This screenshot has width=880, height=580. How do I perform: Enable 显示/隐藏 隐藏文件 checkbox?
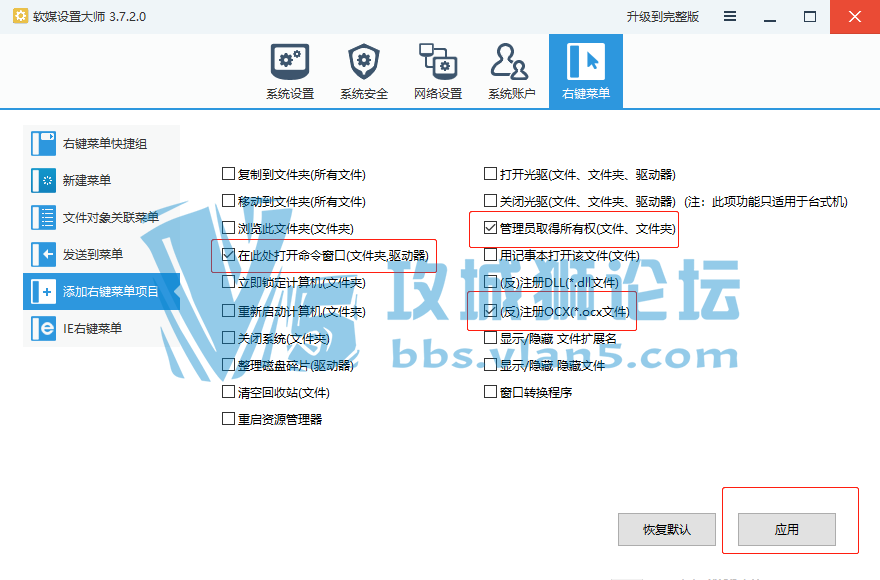pyautogui.click(x=491, y=364)
